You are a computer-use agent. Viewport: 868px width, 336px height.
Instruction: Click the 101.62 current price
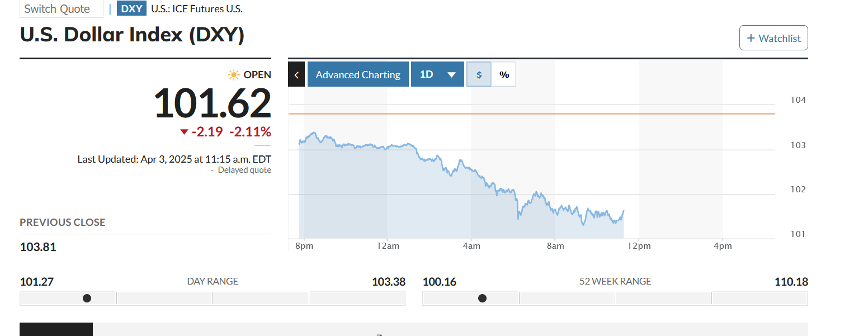[213, 103]
